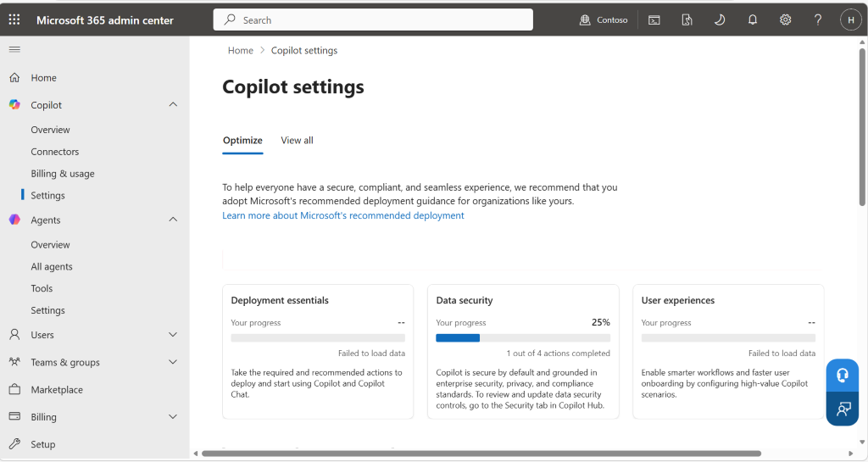Image resolution: width=868 pixels, height=462 pixels.
Task: Expand the Users nav section
Action: pyautogui.click(x=173, y=335)
